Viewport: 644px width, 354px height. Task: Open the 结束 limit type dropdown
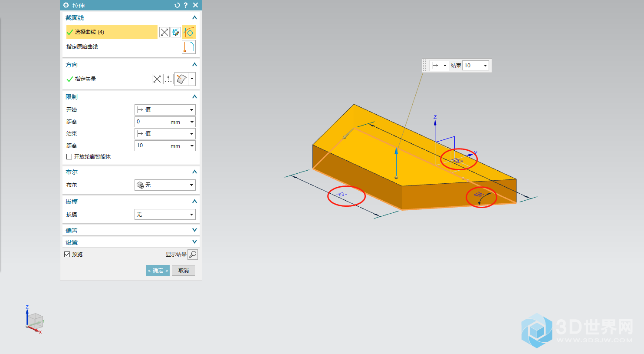click(165, 134)
